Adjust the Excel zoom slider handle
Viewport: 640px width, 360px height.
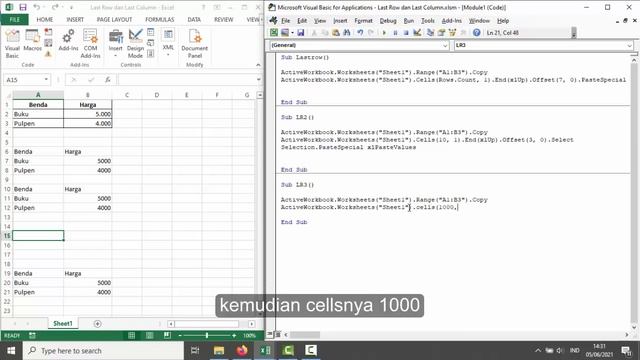(x=207, y=336)
